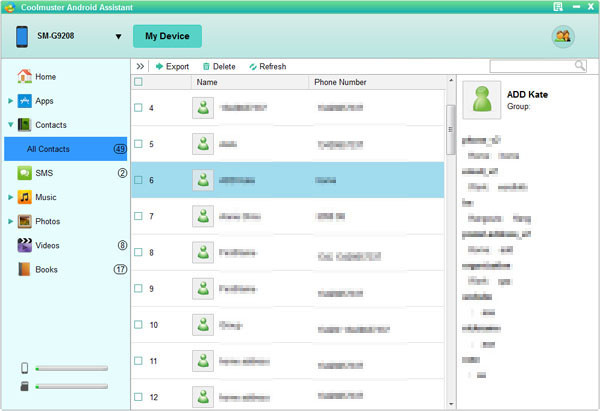Viewport: 600px width, 411px height.
Task: Check the box for contact row 10
Action: tap(138, 325)
